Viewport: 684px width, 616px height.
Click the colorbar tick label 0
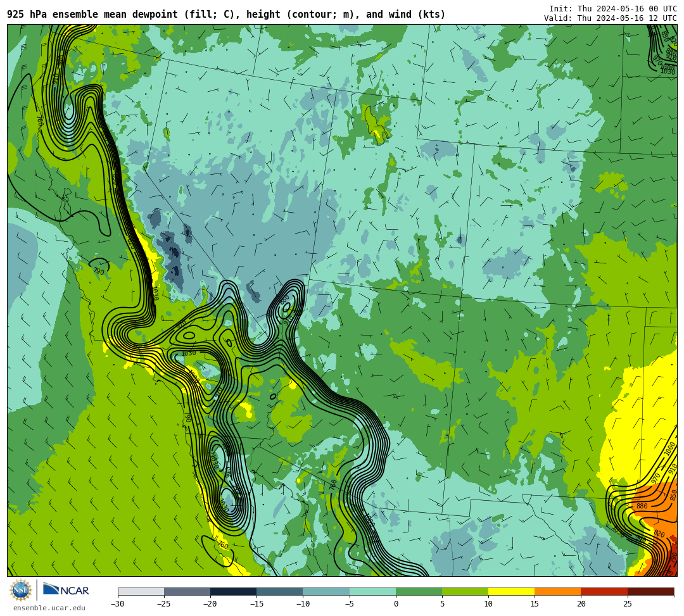click(396, 604)
